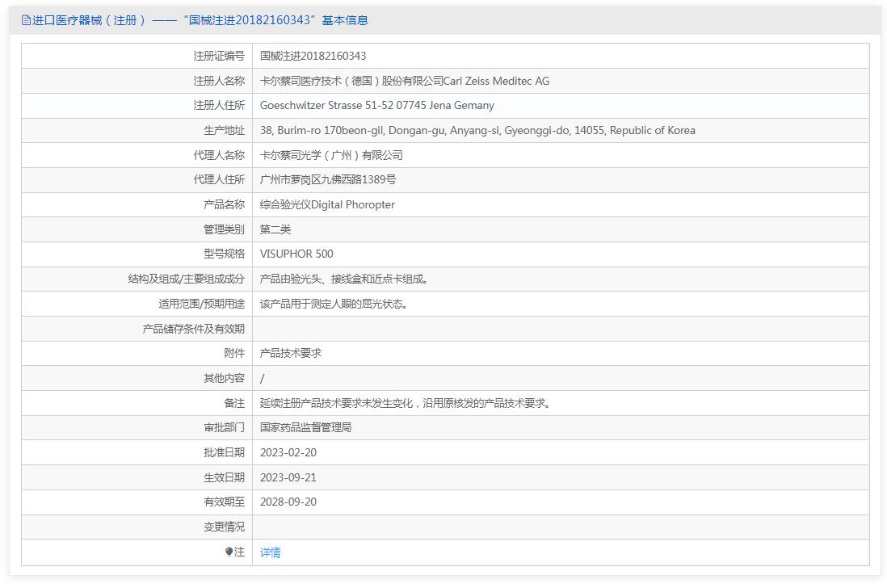Click the 38, Burim-ro 170beon-gil production address
This screenshot has height=588, width=887.
pyautogui.click(x=477, y=131)
